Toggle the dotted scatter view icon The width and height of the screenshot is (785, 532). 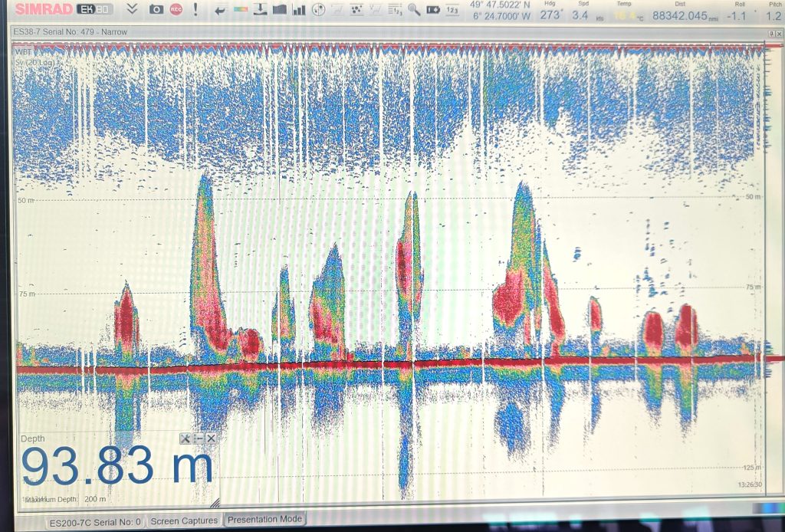pyautogui.click(x=356, y=10)
